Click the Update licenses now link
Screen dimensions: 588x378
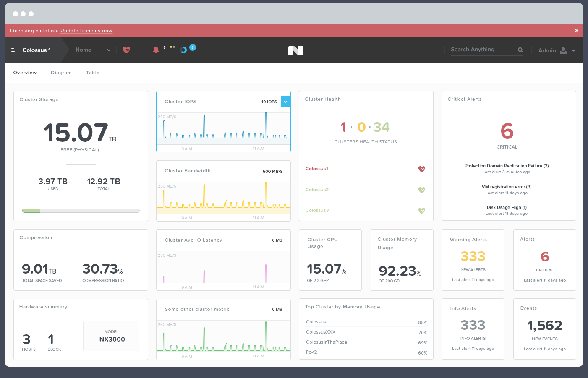(x=86, y=31)
